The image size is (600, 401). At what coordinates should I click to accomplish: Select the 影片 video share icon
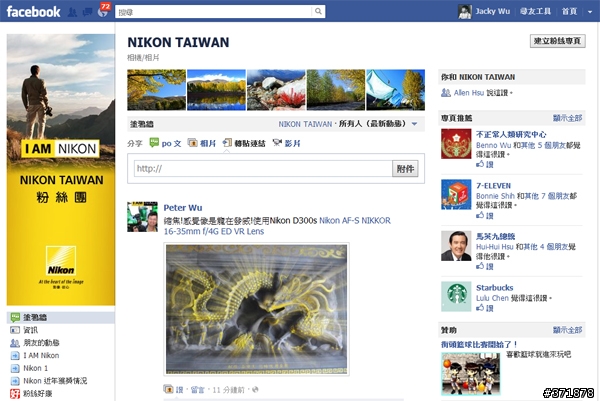click(x=277, y=143)
